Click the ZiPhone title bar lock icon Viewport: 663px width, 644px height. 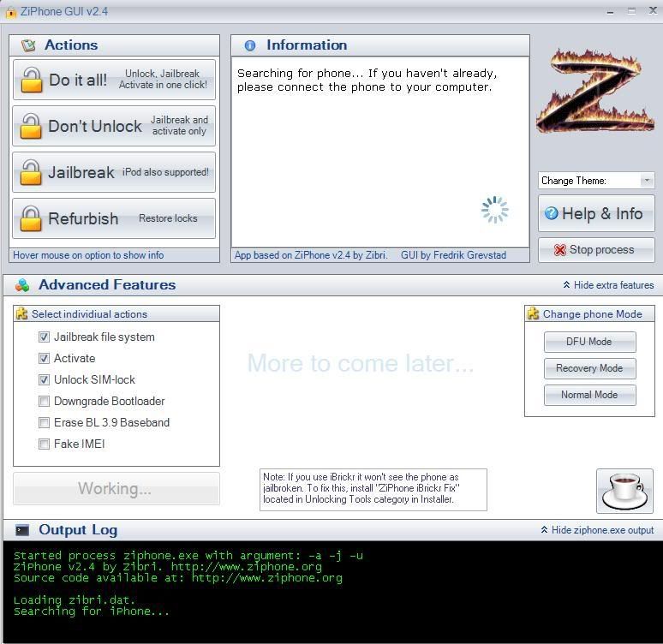tap(10, 12)
